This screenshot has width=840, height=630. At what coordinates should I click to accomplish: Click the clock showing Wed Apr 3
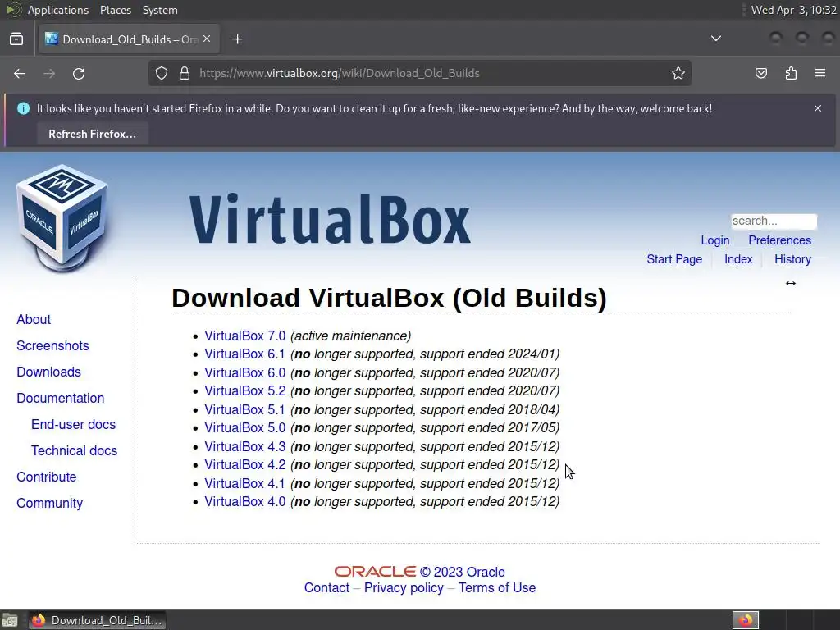pyautogui.click(x=793, y=10)
